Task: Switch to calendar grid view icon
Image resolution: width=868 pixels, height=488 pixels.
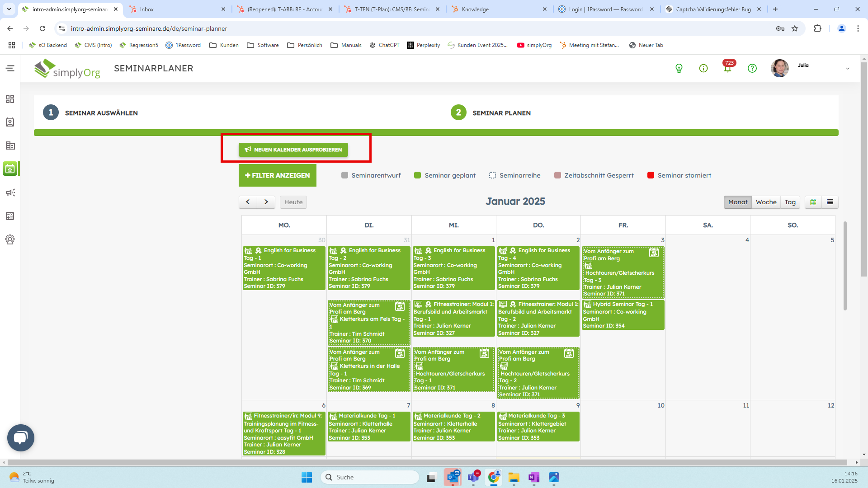Action: coord(813,202)
